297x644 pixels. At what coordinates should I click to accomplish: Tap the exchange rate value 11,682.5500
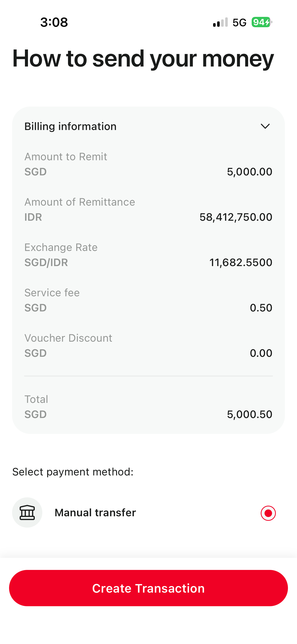tap(241, 263)
